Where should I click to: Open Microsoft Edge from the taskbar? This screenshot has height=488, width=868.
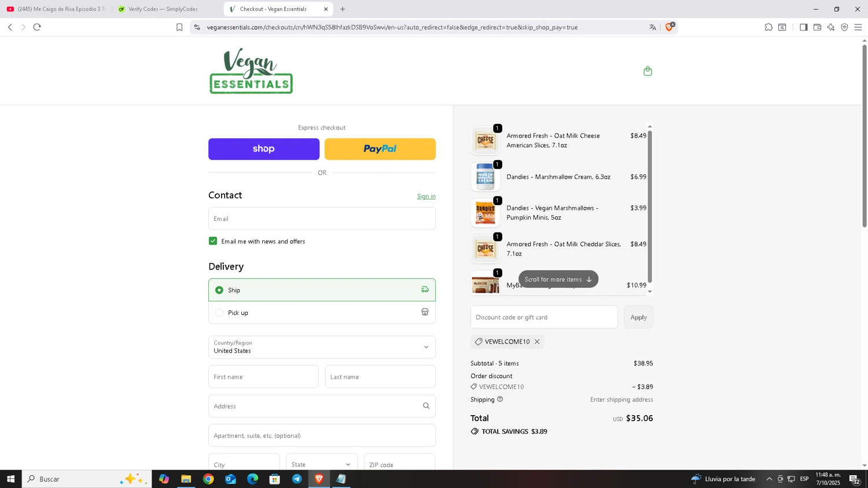point(253,479)
